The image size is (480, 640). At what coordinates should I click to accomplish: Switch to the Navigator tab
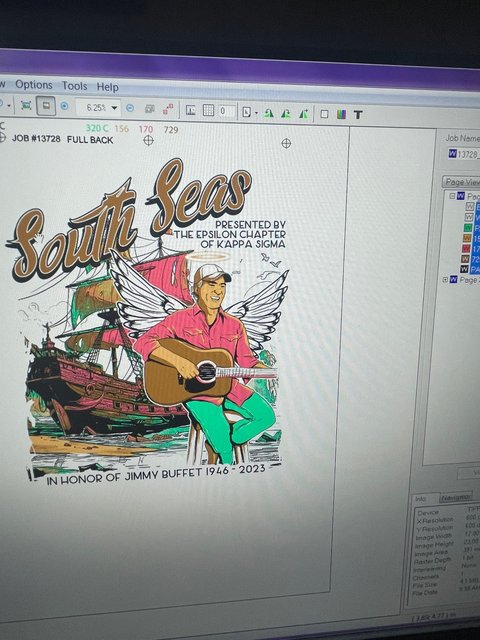(x=456, y=497)
